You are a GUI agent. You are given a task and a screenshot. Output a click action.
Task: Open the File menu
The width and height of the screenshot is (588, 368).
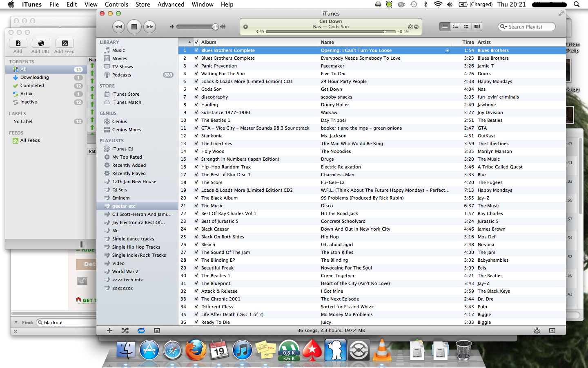54,4
